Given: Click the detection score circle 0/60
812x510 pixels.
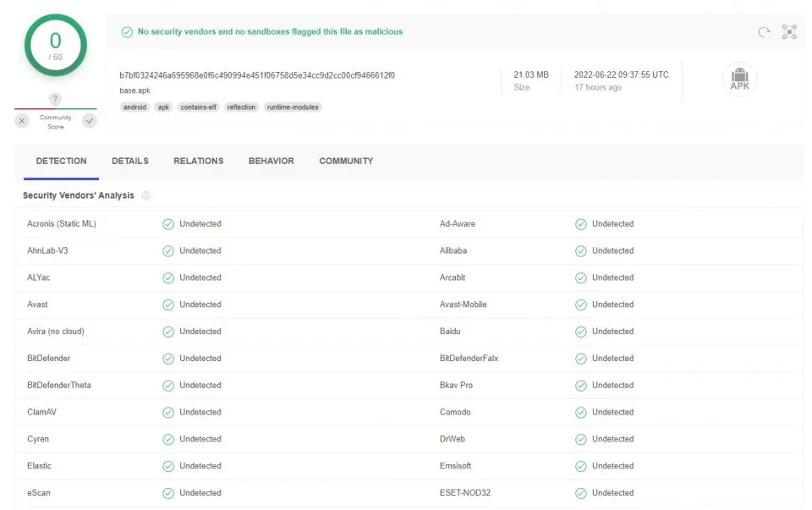Looking at the screenshot, I should (56, 45).
